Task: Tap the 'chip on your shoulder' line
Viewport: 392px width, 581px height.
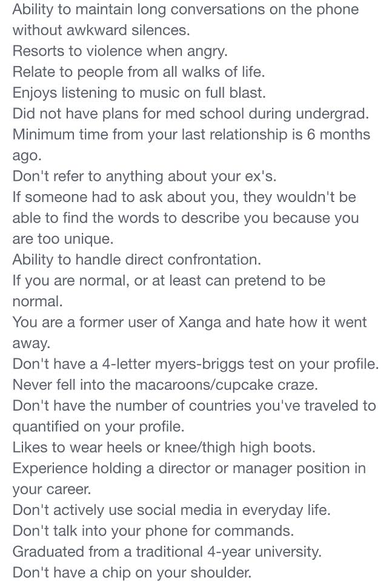Action: coord(131,572)
